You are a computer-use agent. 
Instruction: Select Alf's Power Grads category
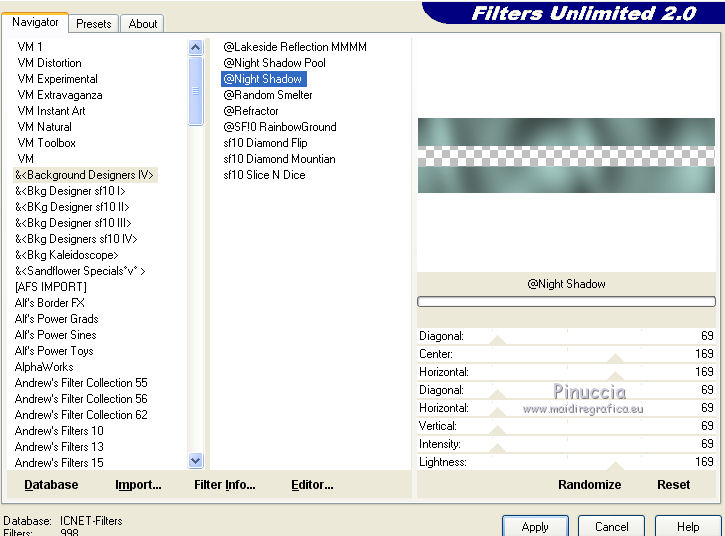coord(57,319)
